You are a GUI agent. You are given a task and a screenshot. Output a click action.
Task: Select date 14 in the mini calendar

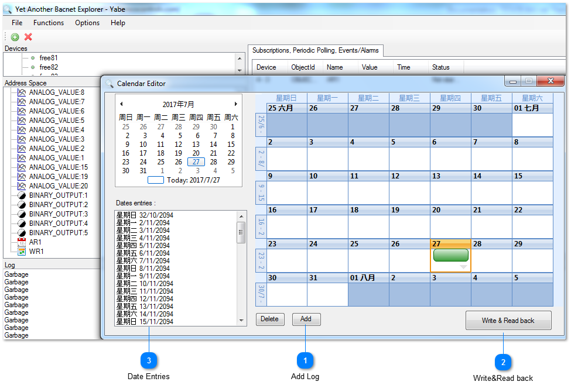213,145
